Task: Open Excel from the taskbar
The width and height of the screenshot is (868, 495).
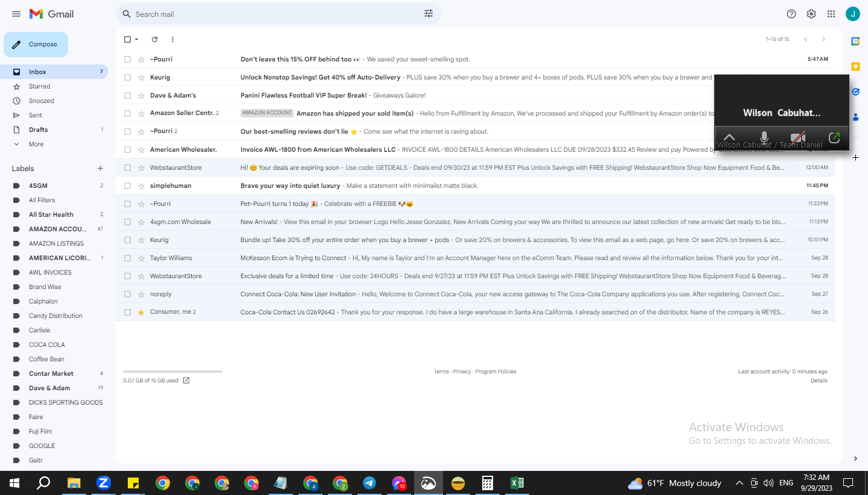Action: (x=517, y=483)
